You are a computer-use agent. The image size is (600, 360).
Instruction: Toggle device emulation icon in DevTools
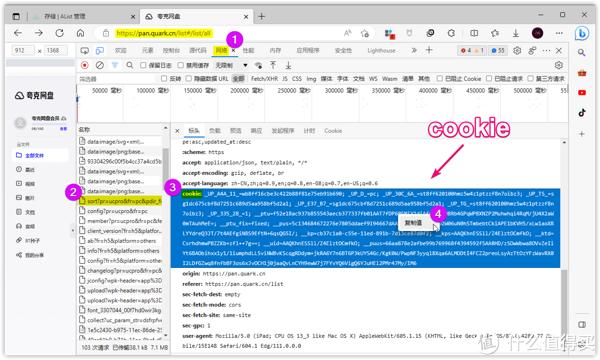coord(100,50)
